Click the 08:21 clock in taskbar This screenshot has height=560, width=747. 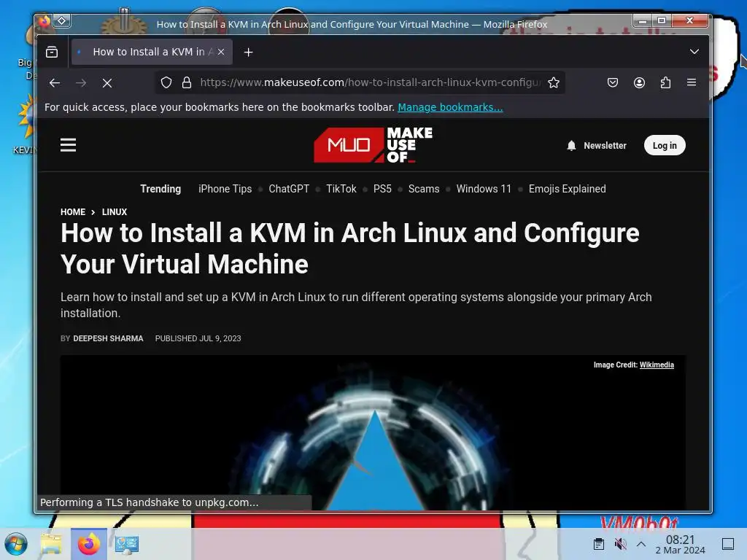[681, 544]
